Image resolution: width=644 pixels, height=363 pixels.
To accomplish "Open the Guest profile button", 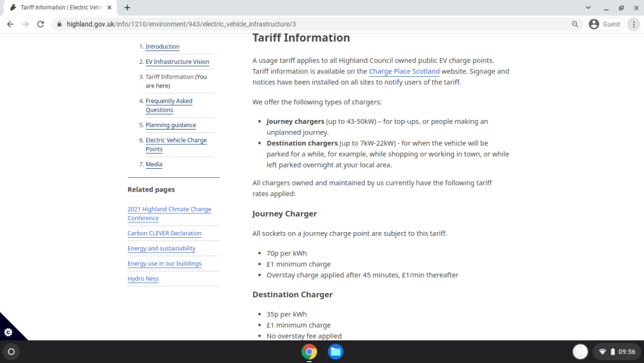I will (606, 25).
